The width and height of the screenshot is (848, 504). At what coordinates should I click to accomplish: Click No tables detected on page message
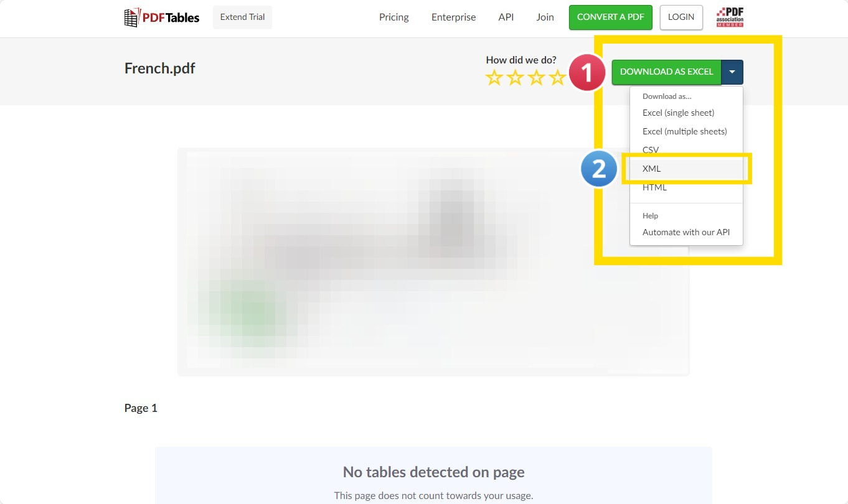pyautogui.click(x=433, y=472)
